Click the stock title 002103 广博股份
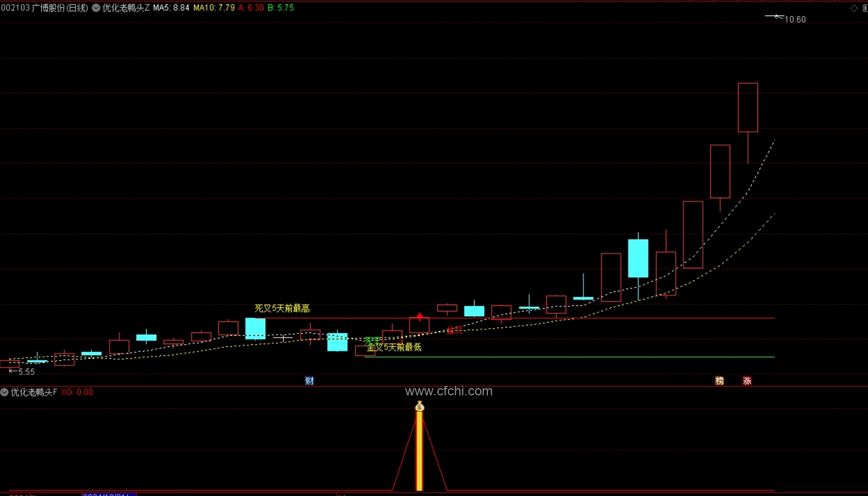Screen dimensions: 868x496 coord(44,8)
